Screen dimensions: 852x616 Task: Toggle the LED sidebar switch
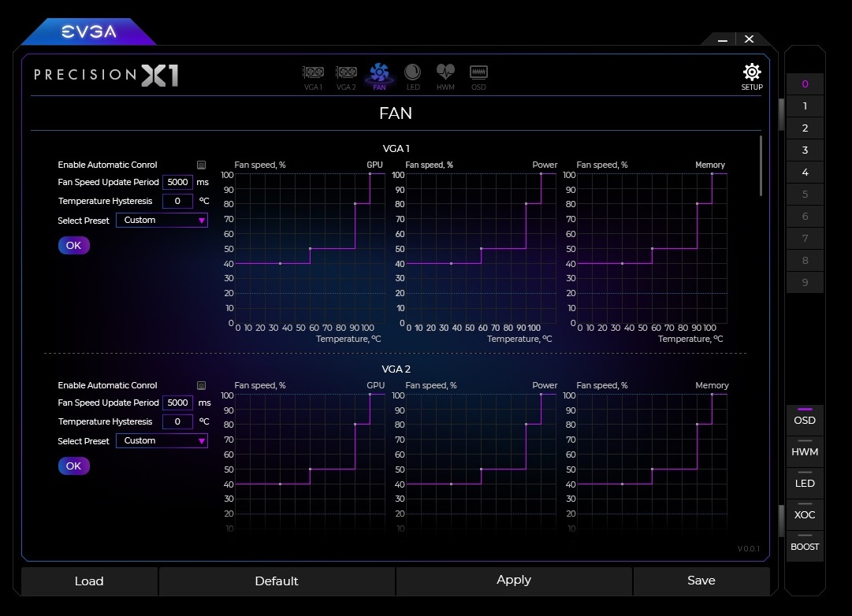point(805,483)
